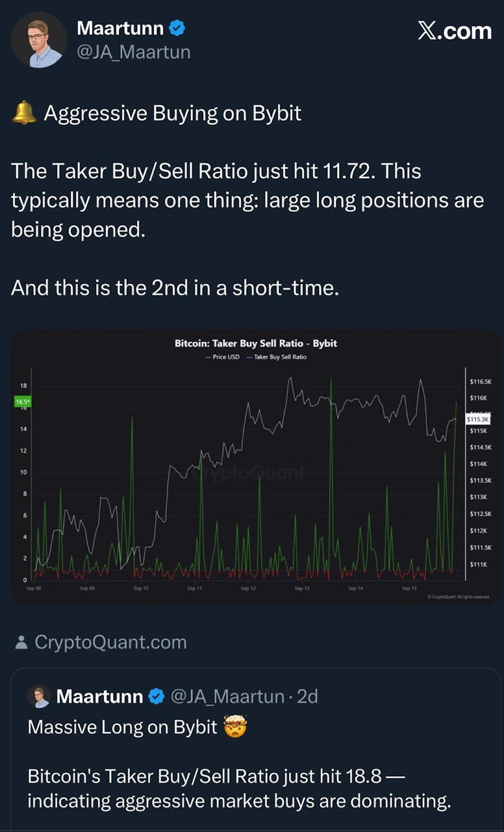Open the small avatar in the quoted post
Image resolution: width=504 pixels, height=832 pixels.
tap(39, 696)
